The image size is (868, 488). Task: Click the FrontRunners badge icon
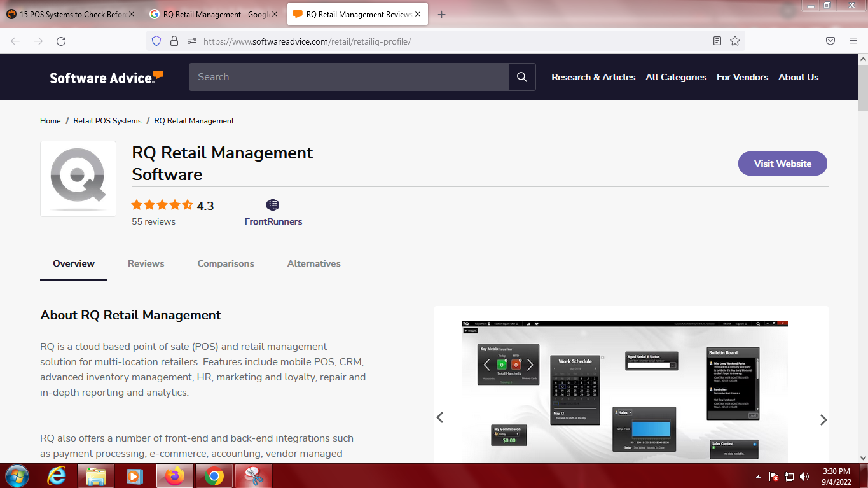coord(273,205)
